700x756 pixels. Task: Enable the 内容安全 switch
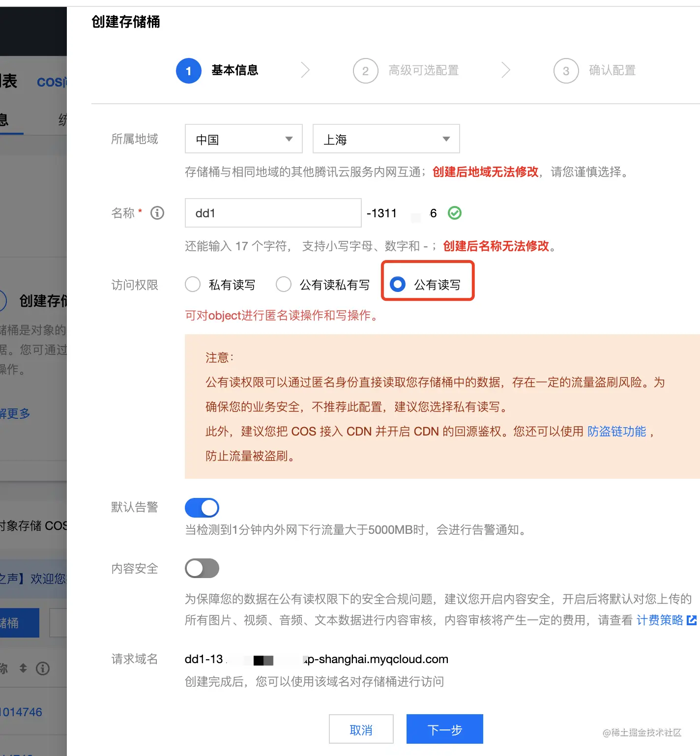coord(202,568)
